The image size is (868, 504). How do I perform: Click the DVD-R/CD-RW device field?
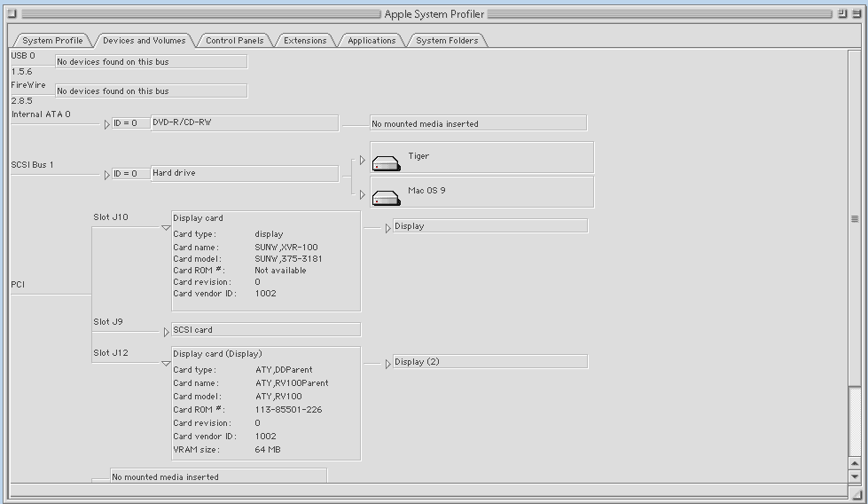245,123
